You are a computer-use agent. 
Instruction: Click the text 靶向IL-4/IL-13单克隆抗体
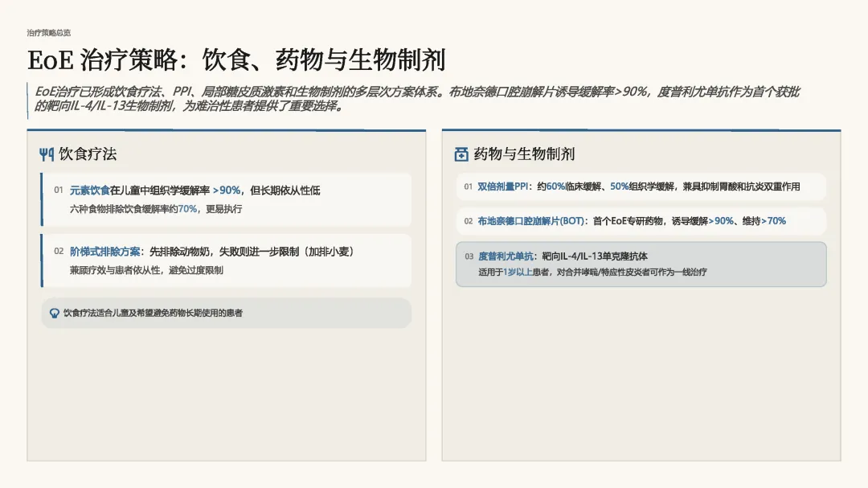click(595, 256)
